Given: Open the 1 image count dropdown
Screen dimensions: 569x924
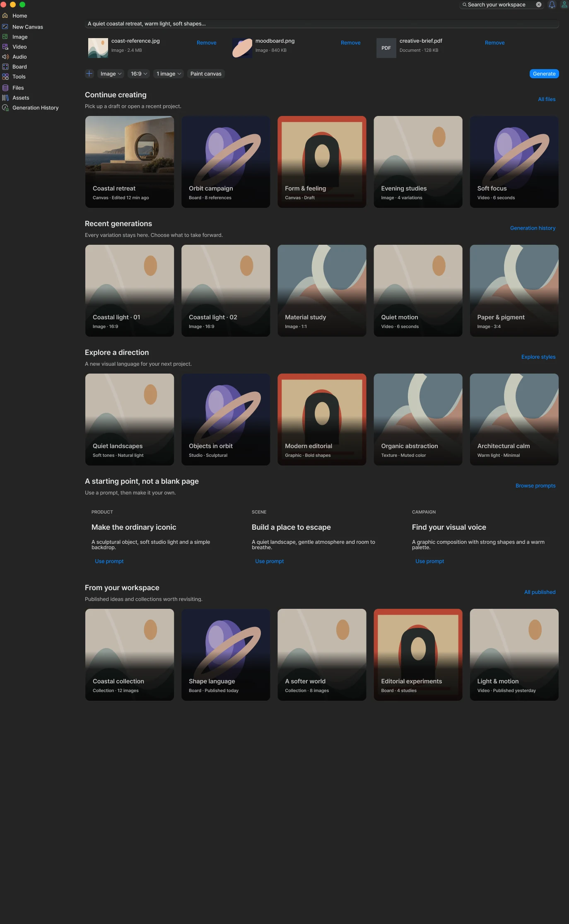Looking at the screenshot, I should 169,74.
